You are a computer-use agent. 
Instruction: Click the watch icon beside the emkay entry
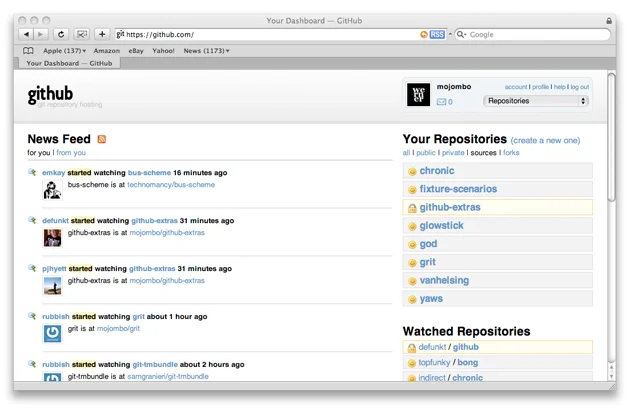(32, 172)
